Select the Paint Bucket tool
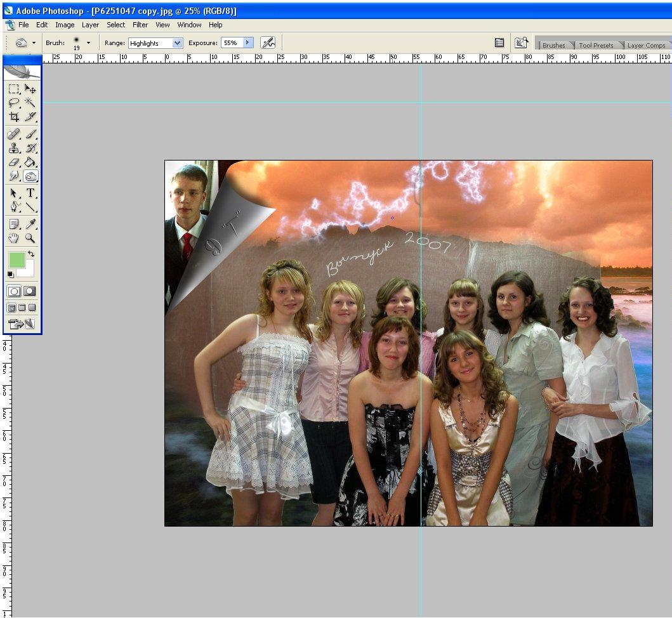Screen dimensions: 672x618 [30, 162]
